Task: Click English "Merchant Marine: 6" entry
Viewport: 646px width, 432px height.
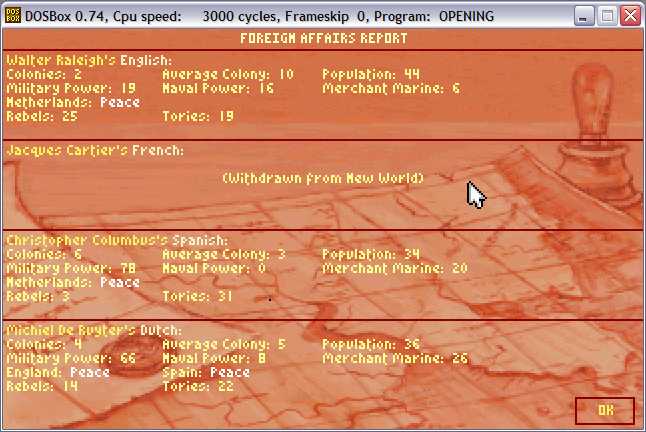Action: coord(391,89)
